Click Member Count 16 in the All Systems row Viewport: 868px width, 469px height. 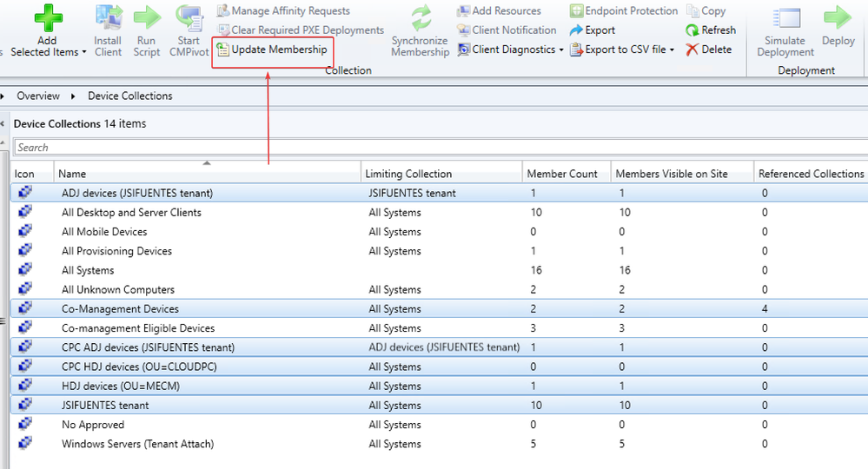[536, 270]
